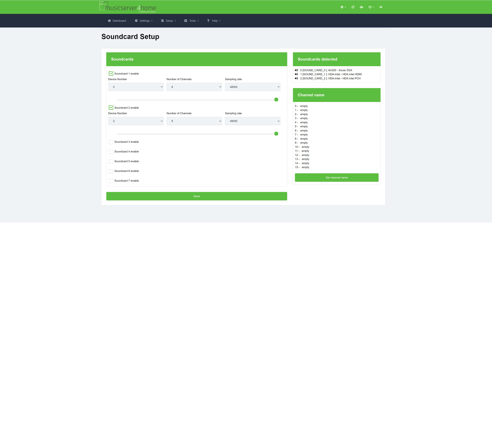Open Soundcard 2 Number of Channels dropdown
The width and height of the screenshot is (492, 448).
194,121
